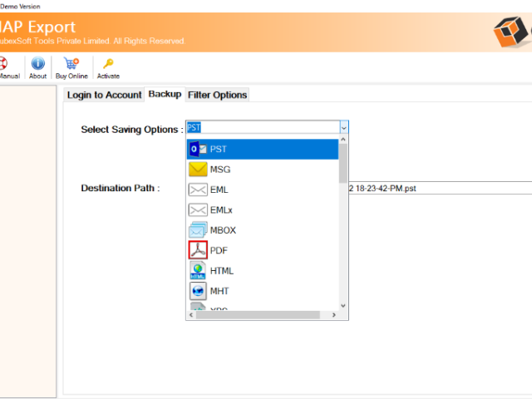The width and height of the screenshot is (532, 399).
Task: Click the MHT browser icon
Action: tap(198, 291)
